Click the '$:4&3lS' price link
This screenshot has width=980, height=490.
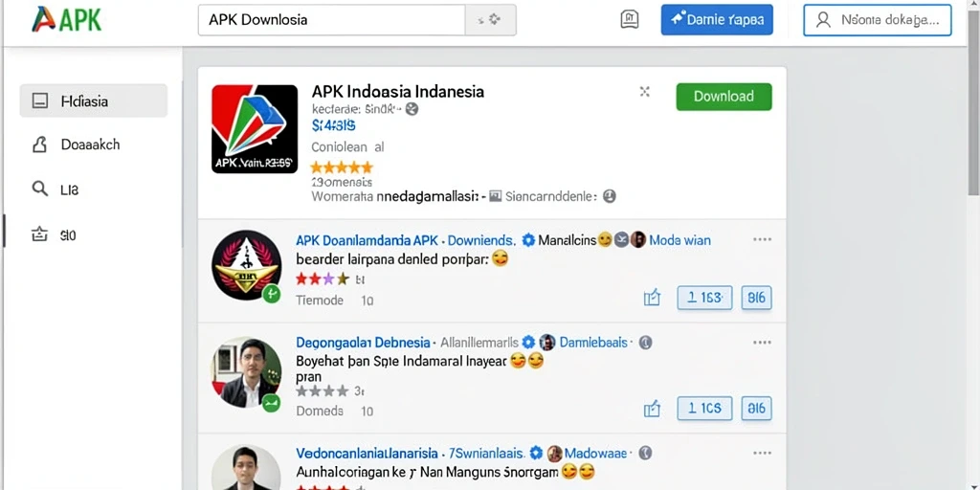click(333, 125)
